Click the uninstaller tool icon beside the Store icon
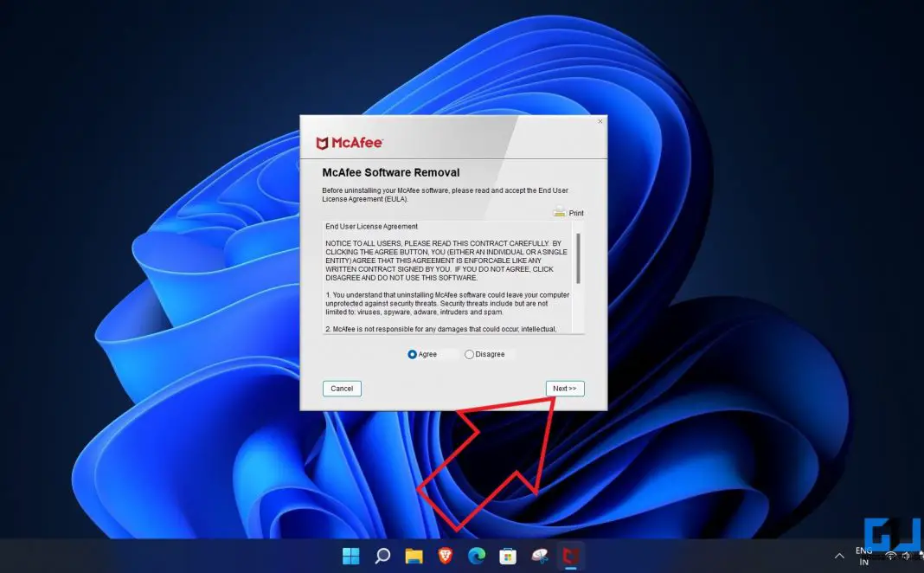 click(x=540, y=556)
